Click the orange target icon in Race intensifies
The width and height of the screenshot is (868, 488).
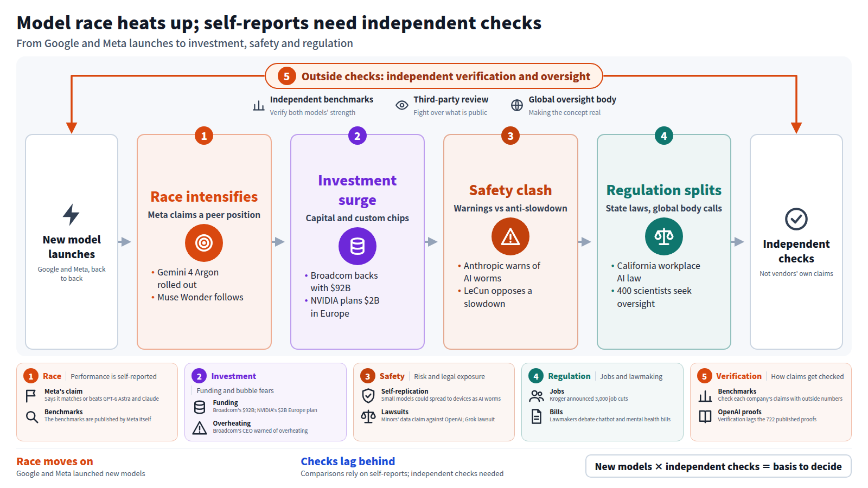204,243
